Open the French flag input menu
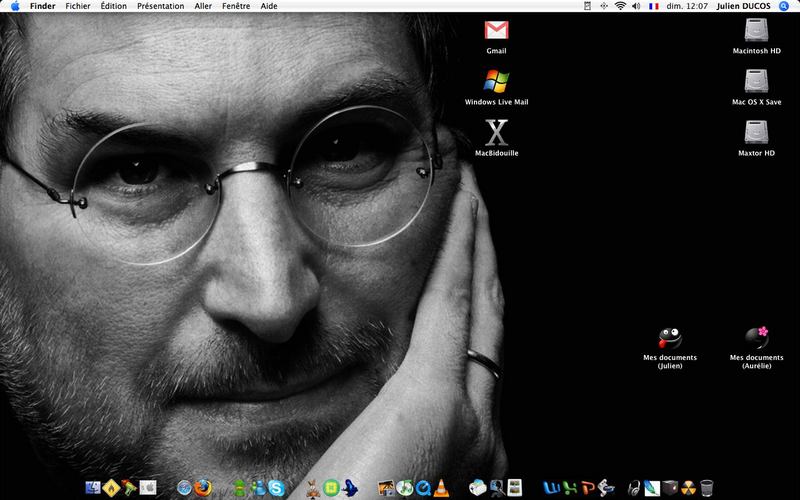The width and height of the screenshot is (800, 500). [x=654, y=6]
